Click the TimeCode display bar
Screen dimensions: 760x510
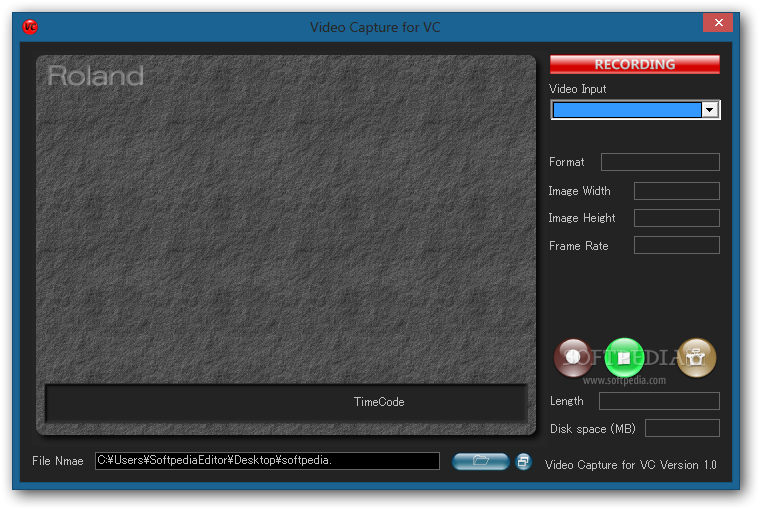(286, 403)
